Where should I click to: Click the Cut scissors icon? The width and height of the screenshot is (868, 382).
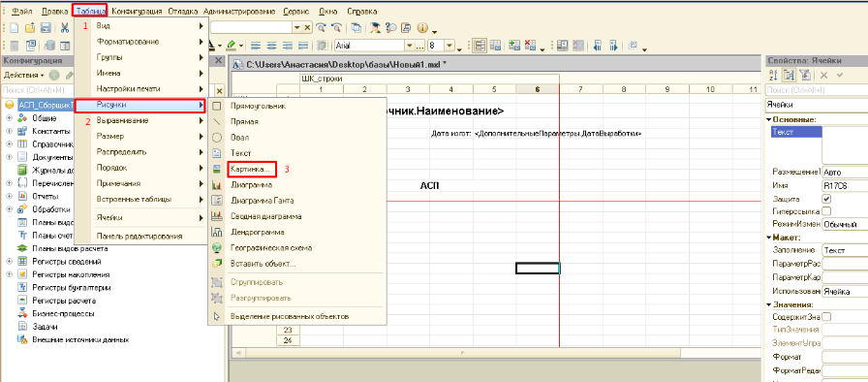click(65, 27)
